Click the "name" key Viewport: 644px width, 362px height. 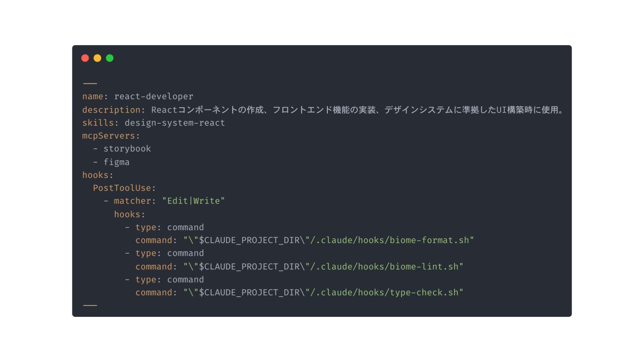[93, 97]
